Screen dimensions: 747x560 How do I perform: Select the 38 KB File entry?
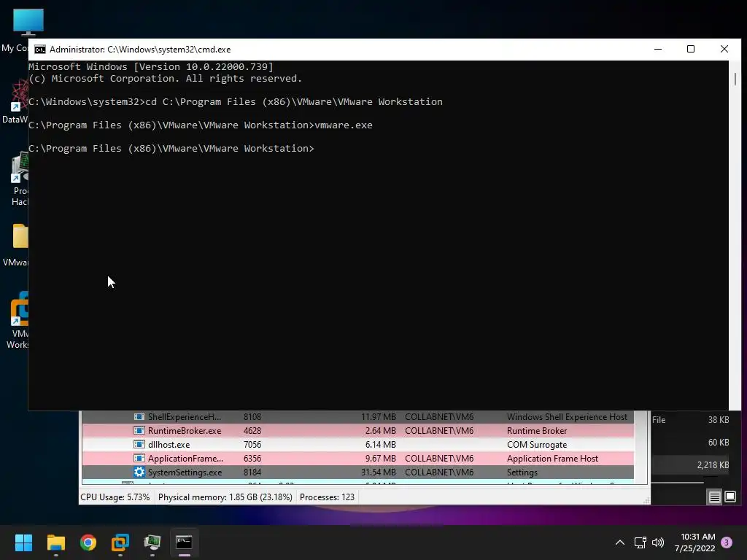pos(690,419)
